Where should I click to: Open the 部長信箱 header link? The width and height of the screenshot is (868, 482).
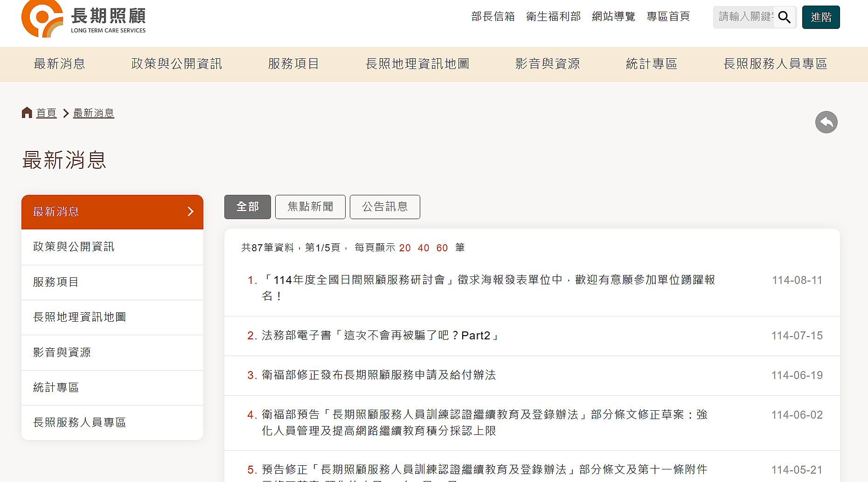pos(493,17)
